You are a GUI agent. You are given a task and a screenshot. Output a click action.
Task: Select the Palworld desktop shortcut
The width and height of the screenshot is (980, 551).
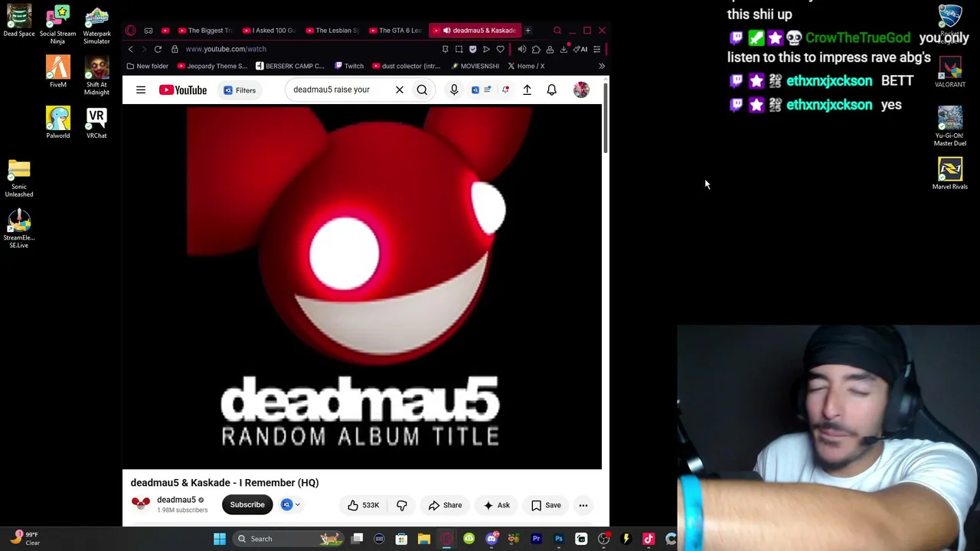click(x=58, y=123)
